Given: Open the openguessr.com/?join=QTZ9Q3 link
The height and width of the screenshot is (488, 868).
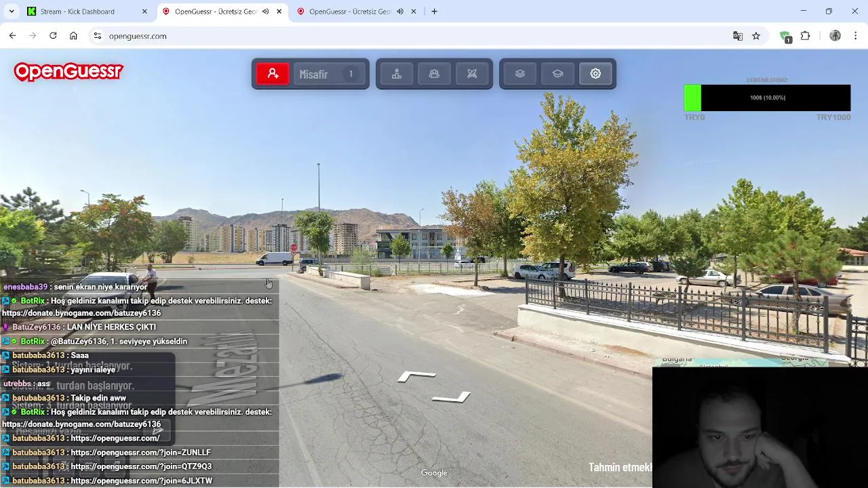Looking at the screenshot, I should tap(141, 466).
